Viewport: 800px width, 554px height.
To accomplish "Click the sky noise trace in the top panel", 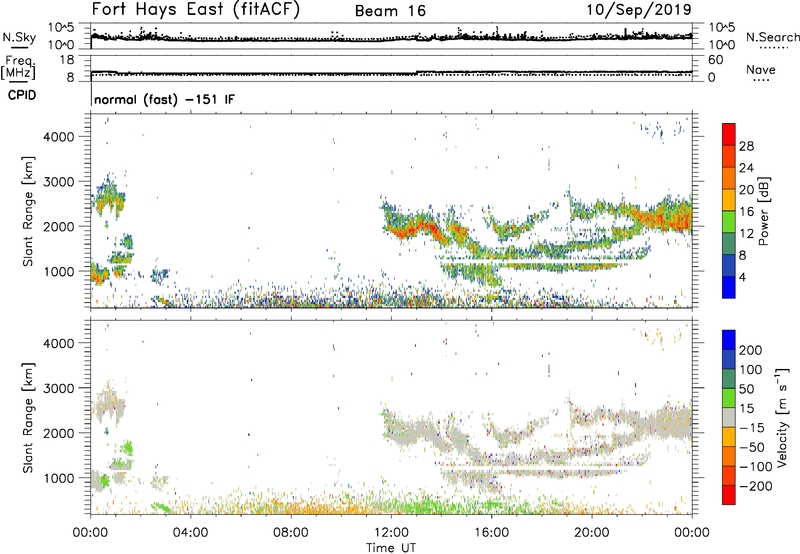I will click(391, 38).
